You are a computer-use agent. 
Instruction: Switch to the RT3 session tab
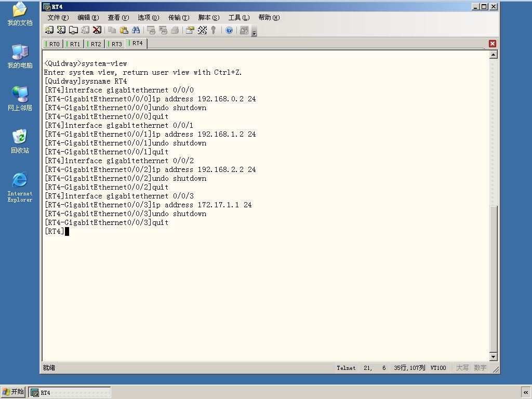coord(115,44)
